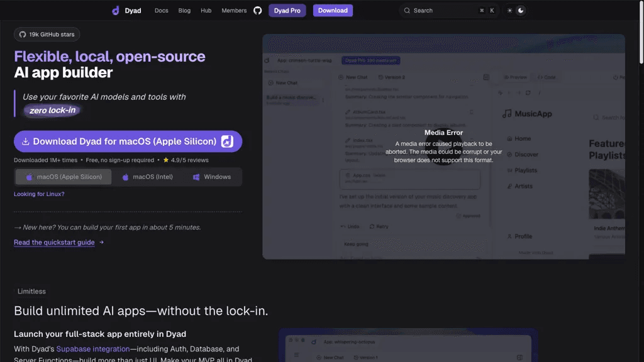The height and width of the screenshot is (362, 644).
Task: Click the search magnifier icon
Action: pyautogui.click(x=407, y=10)
